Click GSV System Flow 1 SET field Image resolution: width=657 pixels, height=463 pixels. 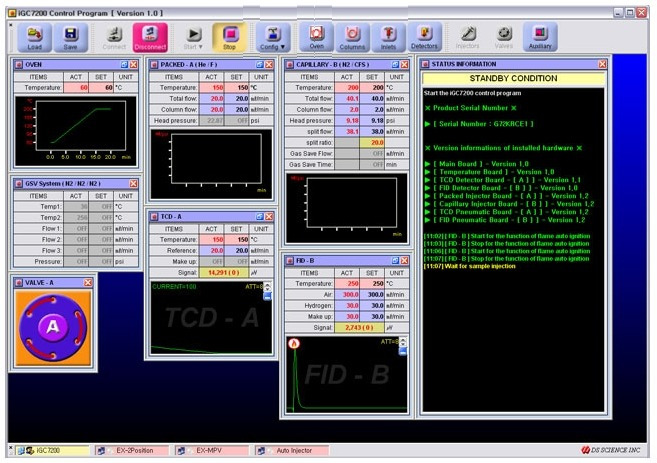point(101,229)
